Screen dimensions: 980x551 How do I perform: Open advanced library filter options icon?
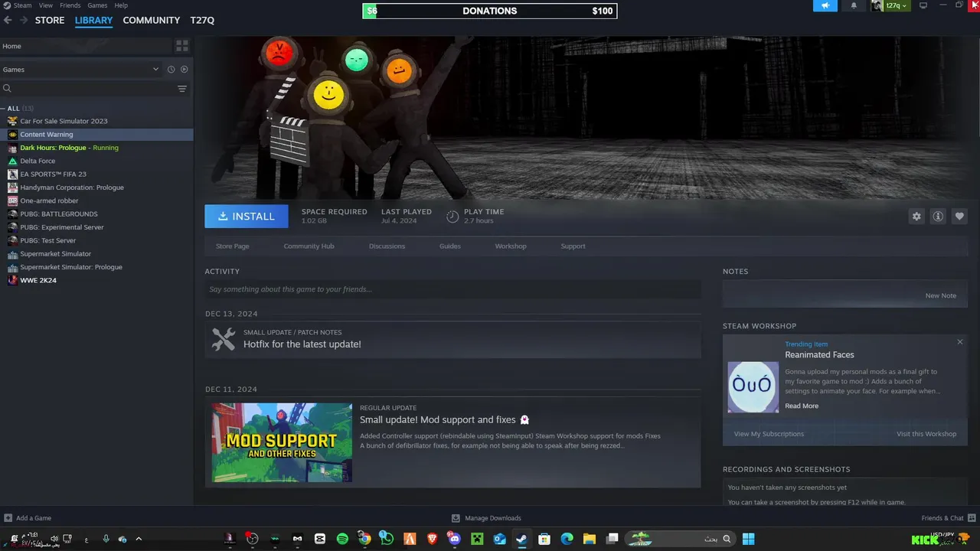point(182,89)
